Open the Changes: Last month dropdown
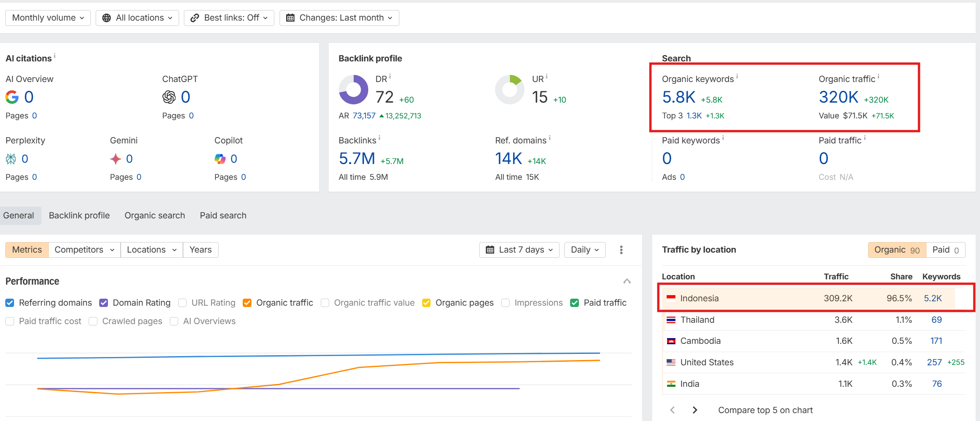 [339, 18]
